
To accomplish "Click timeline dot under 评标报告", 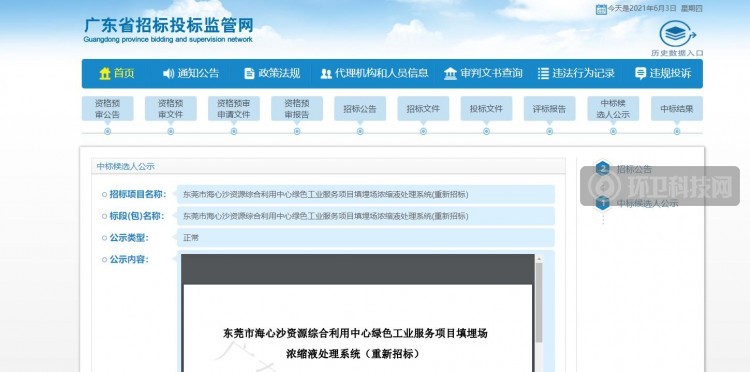I will tap(550, 131).
